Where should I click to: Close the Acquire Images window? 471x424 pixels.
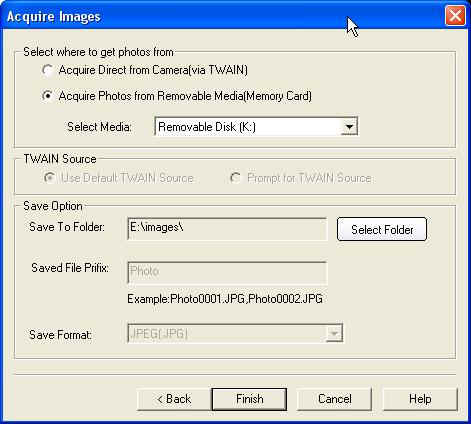click(455, 16)
